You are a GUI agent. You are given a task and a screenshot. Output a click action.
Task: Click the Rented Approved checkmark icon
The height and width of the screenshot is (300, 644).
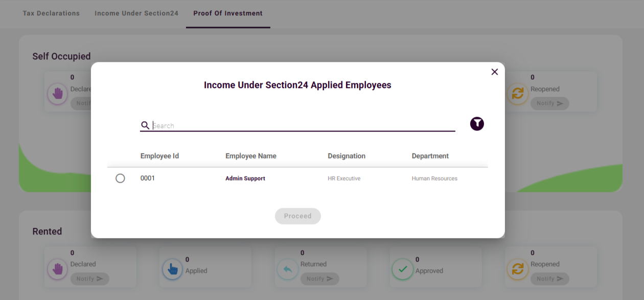click(403, 269)
